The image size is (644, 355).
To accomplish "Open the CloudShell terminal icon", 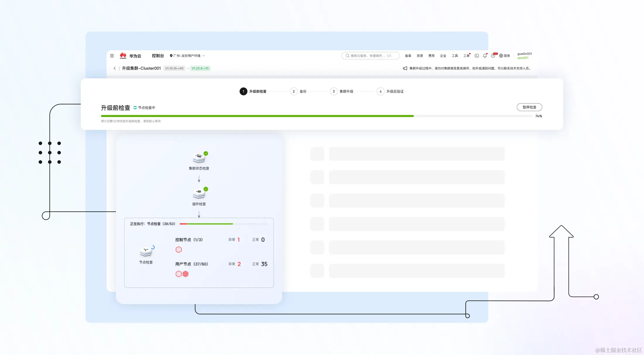I will point(477,56).
